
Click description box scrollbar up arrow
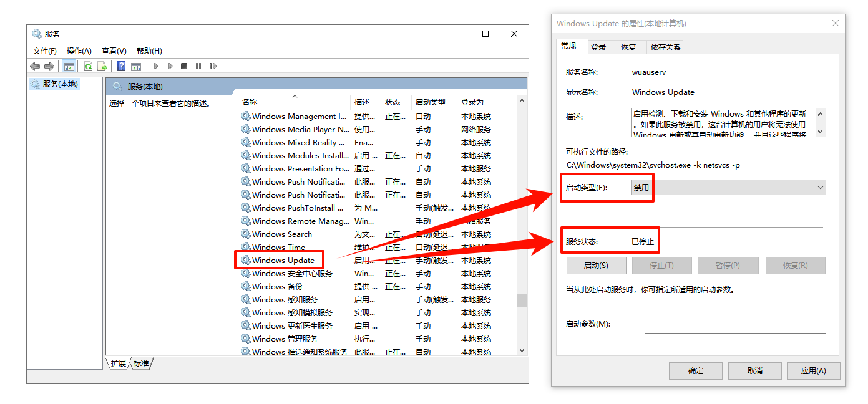(821, 113)
